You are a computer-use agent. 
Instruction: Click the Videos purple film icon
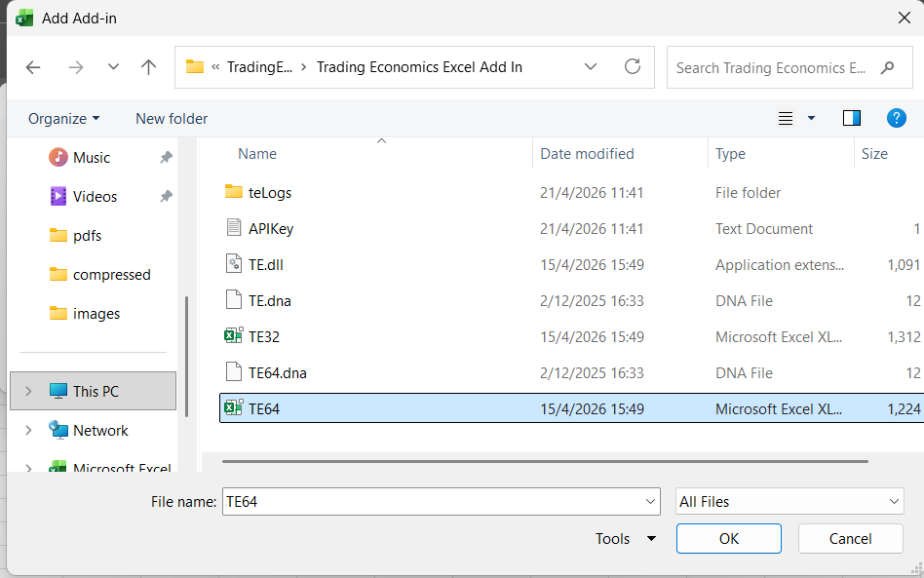point(58,196)
